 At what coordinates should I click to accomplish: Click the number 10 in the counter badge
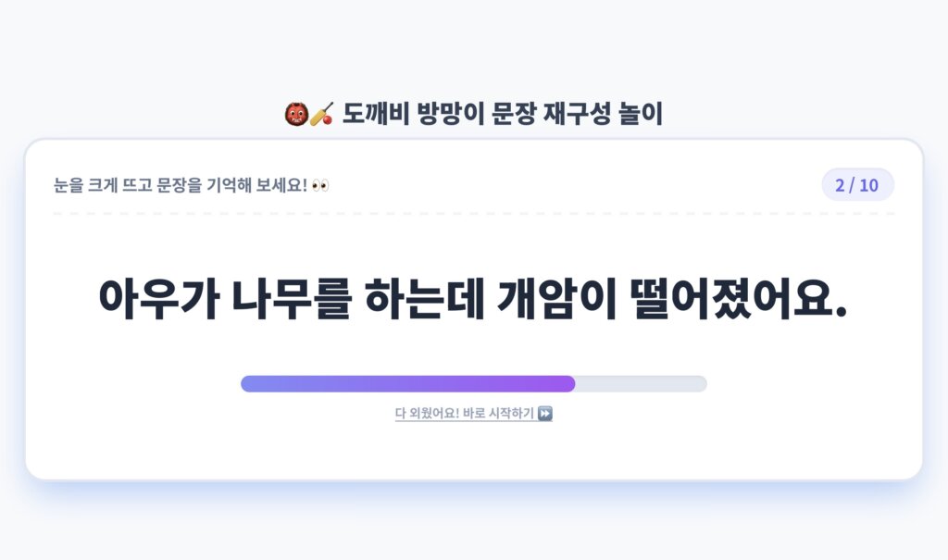pyautogui.click(x=868, y=185)
